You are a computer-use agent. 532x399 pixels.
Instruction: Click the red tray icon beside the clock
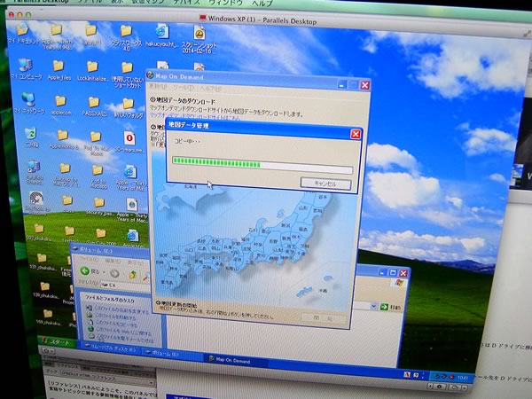451,376
